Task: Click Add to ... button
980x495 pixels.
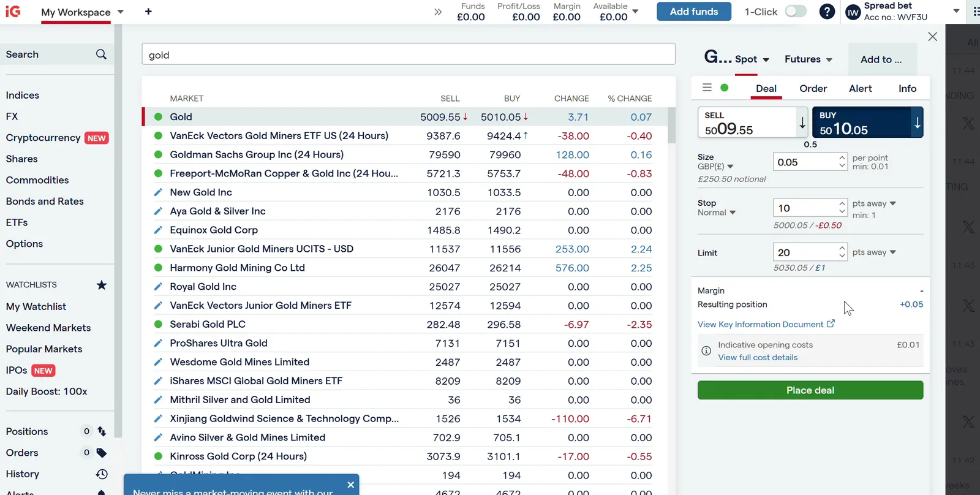Action: click(881, 59)
